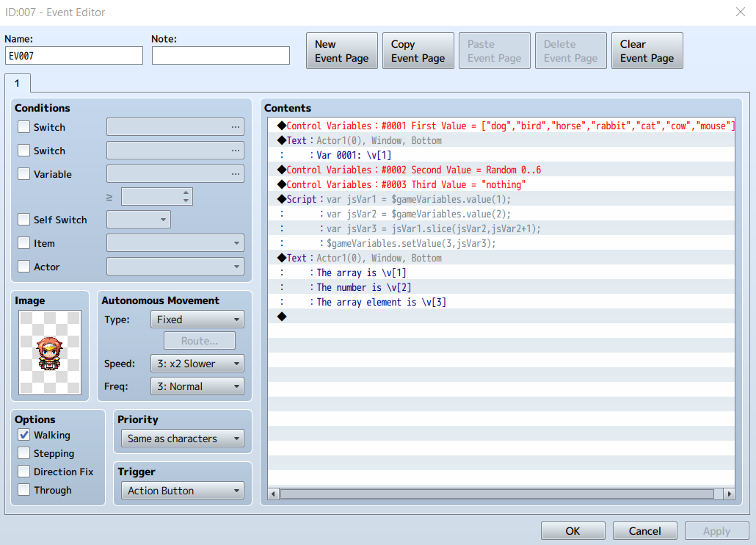Open the Trigger dropdown showing Action Button
Image resolution: width=756 pixels, height=545 pixels.
[182, 491]
